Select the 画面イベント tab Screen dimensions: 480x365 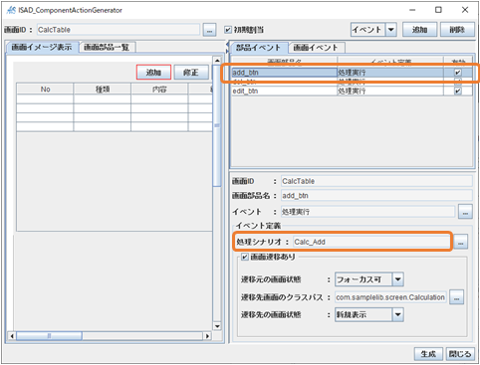pos(316,48)
